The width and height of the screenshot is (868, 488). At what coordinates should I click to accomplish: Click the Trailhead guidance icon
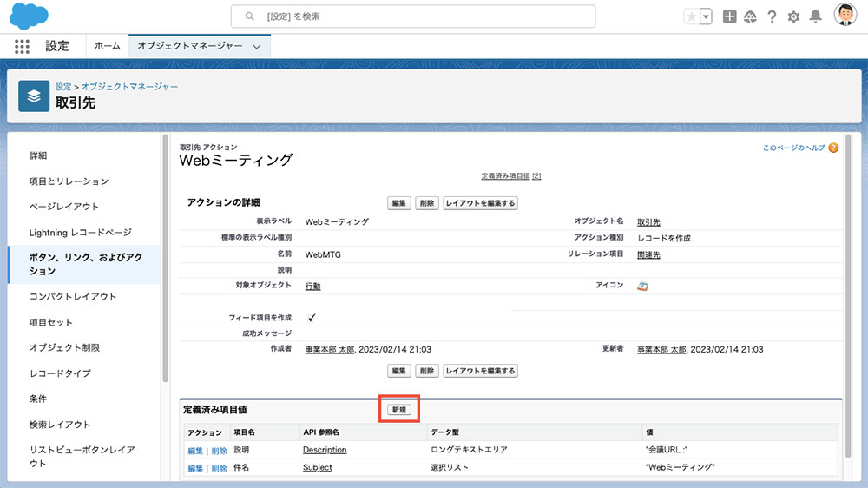coord(750,16)
